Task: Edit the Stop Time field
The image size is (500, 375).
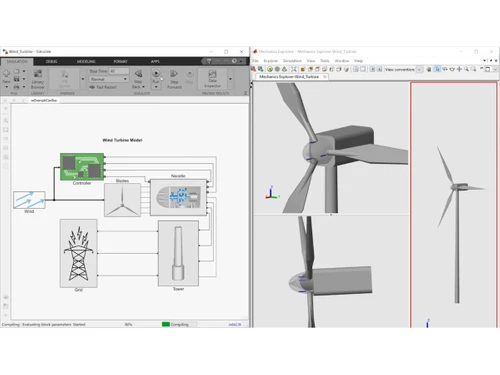Action: (119, 71)
